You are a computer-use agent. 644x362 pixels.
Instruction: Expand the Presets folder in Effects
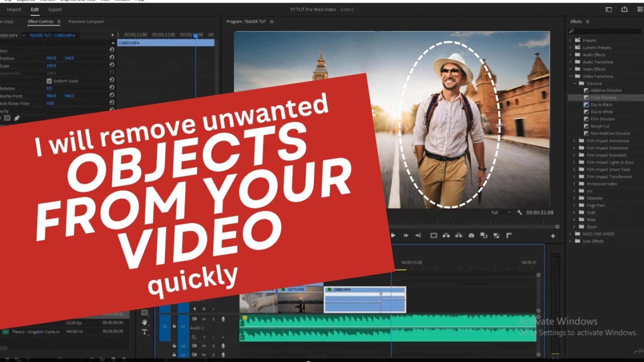pyautogui.click(x=571, y=40)
